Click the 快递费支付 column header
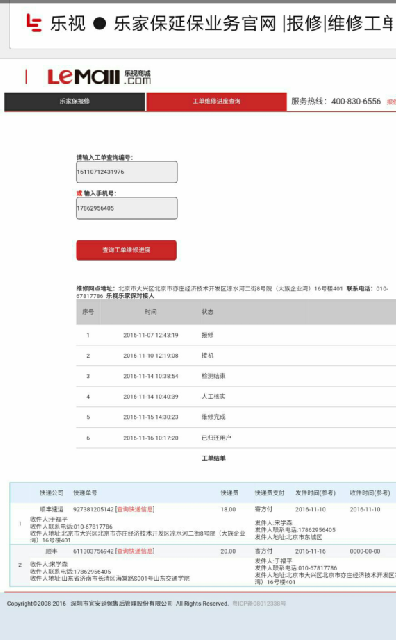The width and height of the screenshot is (396, 640). coord(269,493)
